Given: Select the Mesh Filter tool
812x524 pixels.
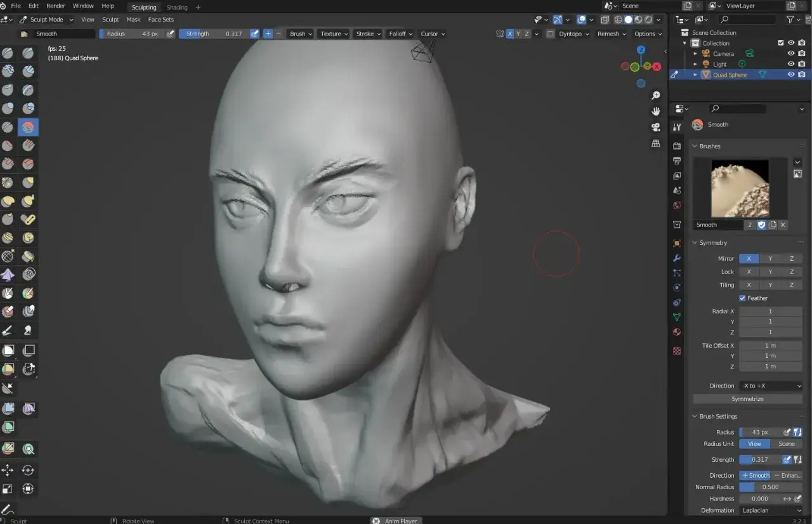Looking at the screenshot, I should [8, 409].
